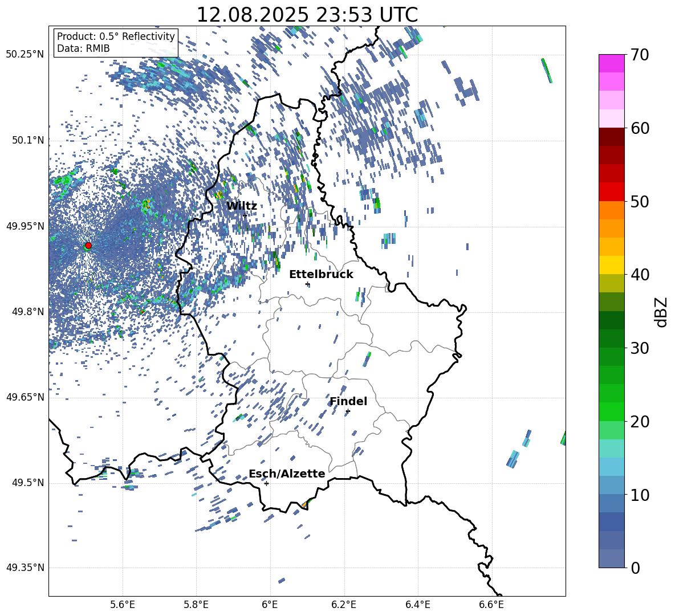Viewport: 675px width, 616px height.
Task: Click the 5.6°E longitude label
Action: [123, 605]
